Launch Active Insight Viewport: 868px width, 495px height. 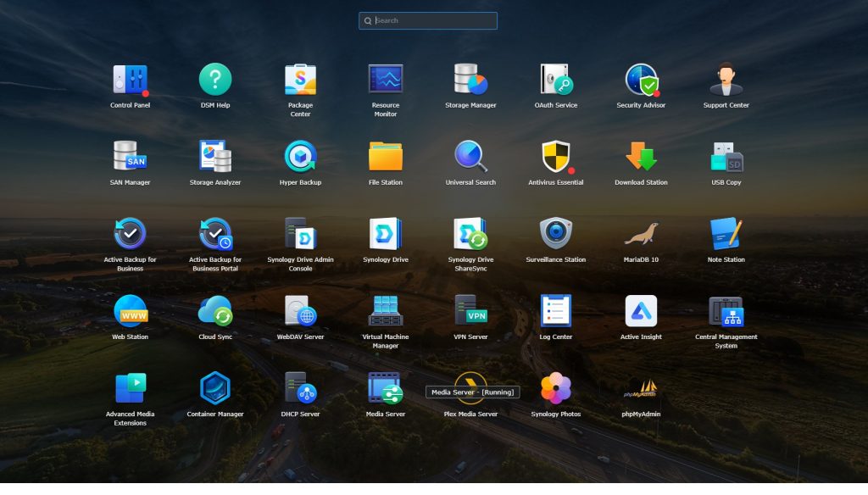coord(641,310)
